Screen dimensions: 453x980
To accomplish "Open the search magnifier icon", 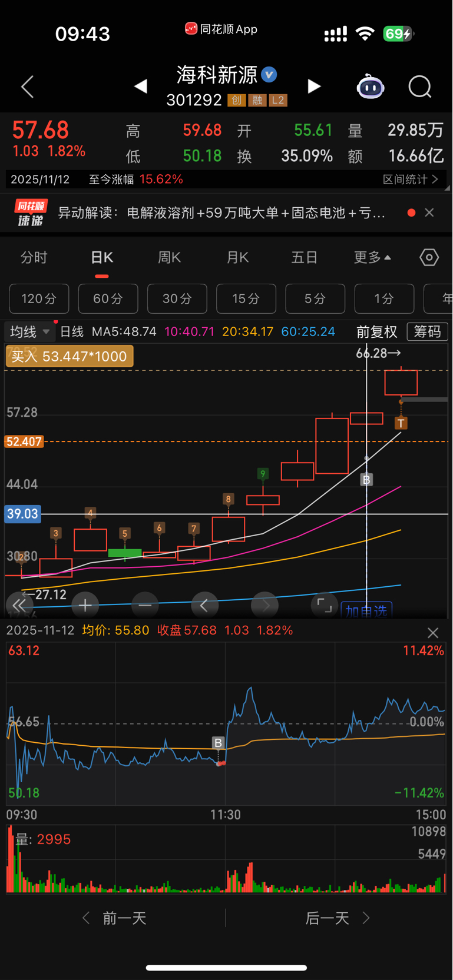I will (x=420, y=87).
